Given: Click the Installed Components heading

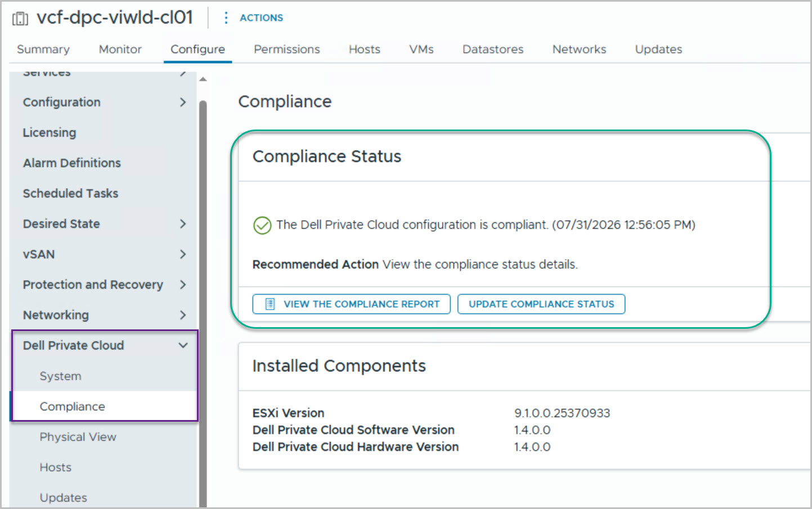Looking at the screenshot, I should click(339, 366).
